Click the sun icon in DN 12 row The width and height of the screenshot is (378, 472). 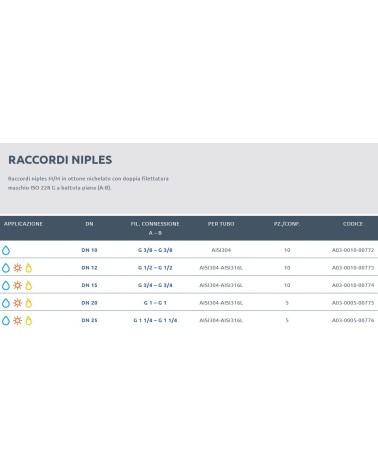coord(17,268)
